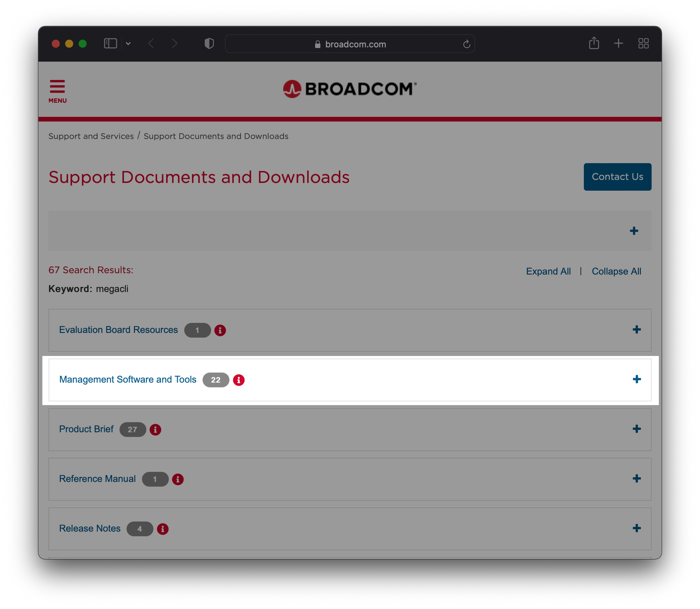This screenshot has width=700, height=609.
Task: Click the broadcom.com address bar
Action: coord(350,44)
